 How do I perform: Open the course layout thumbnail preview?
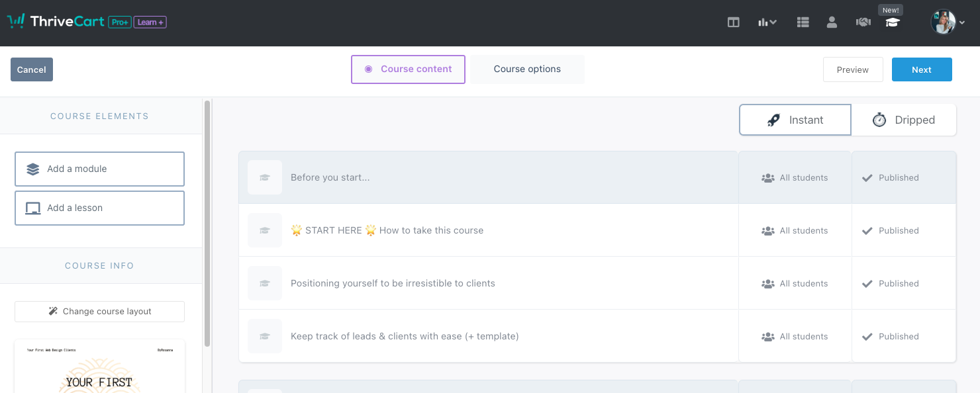click(100, 366)
